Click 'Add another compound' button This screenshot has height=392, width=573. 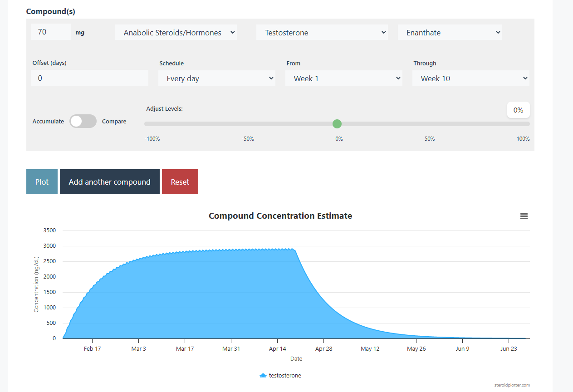[110, 182]
